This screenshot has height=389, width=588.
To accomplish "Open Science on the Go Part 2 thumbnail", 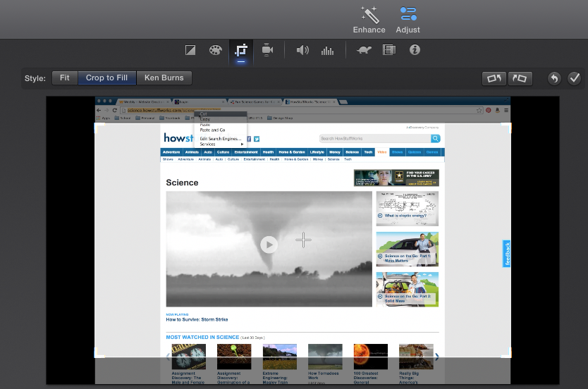I will tap(408, 290).
